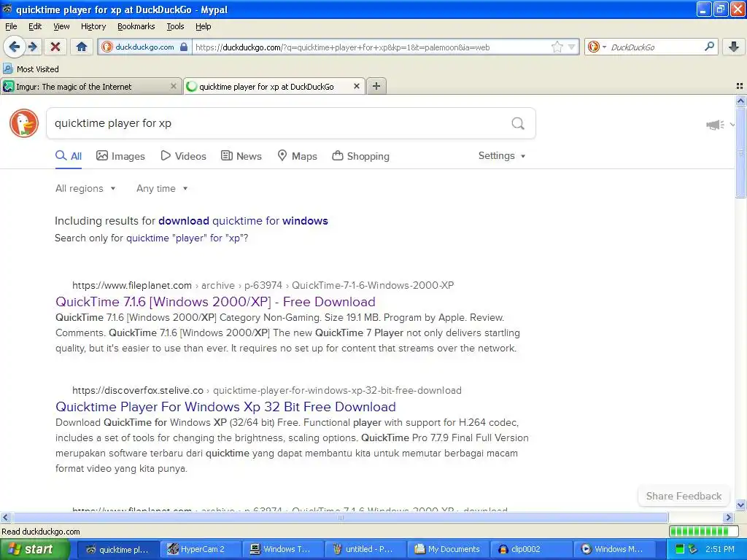Screen dimensions: 747x560
Task: Click the green system tray icon
Action: pyautogui.click(x=680, y=550)
